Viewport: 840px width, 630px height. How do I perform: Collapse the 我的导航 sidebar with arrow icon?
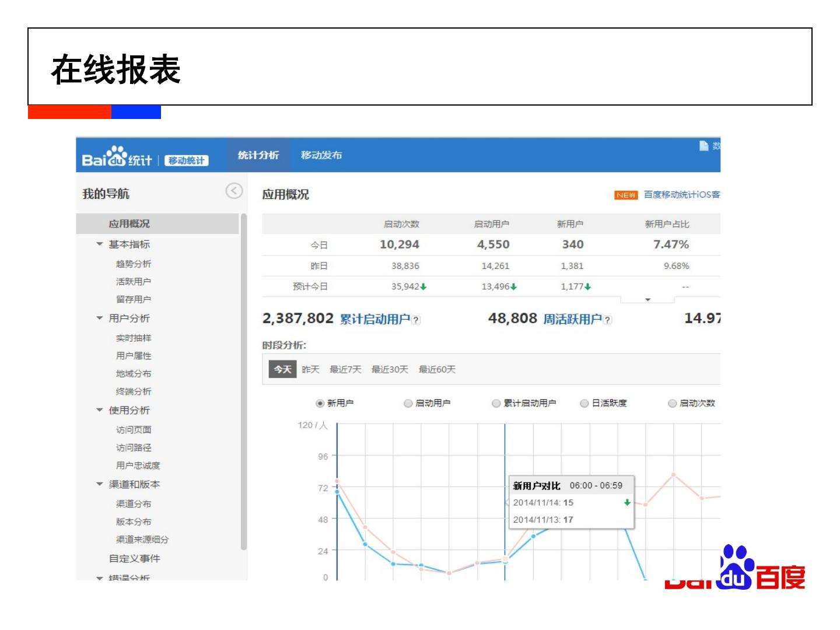(x=234, y=191)
